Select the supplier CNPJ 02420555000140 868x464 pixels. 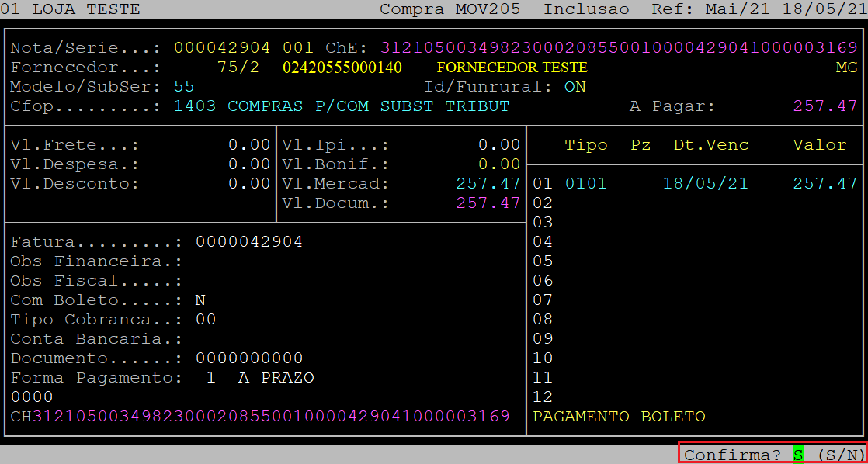click(x=342, y=68)
